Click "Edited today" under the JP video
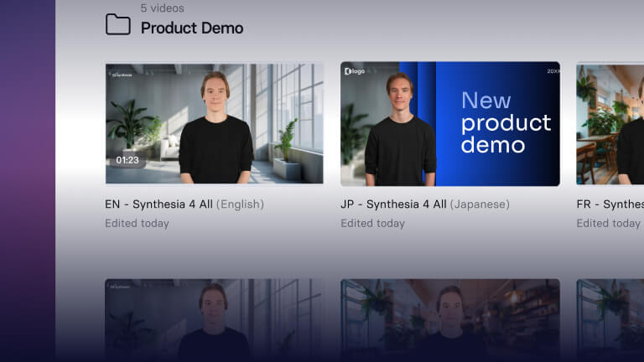The width and height of the screenshot is (644, 362). tap(372, 224)
